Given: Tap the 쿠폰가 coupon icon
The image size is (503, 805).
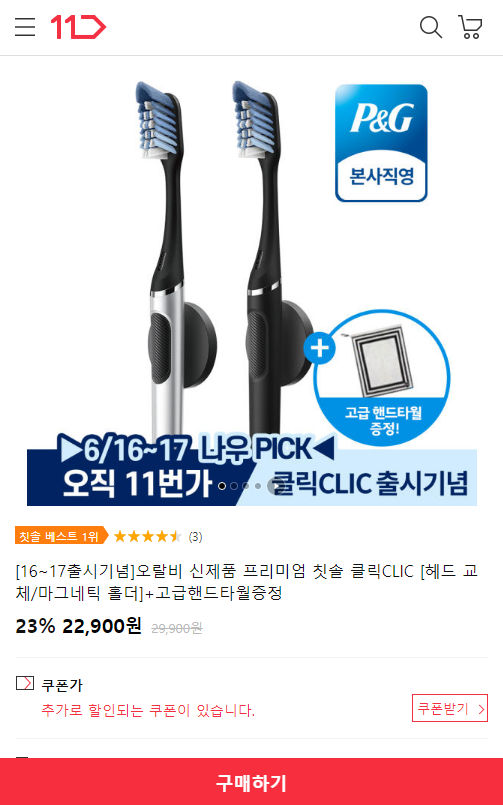Looking at the screenshot, I should point(25,683).
